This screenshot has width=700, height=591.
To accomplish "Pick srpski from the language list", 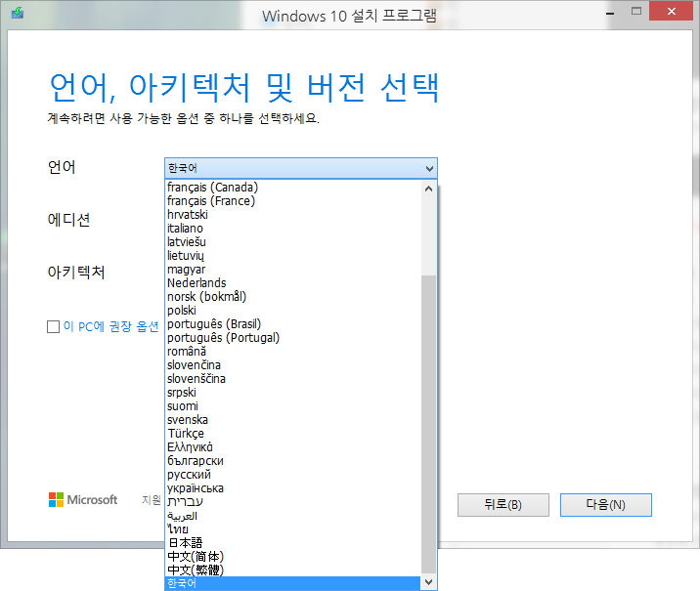I will (x=293, y=393).
